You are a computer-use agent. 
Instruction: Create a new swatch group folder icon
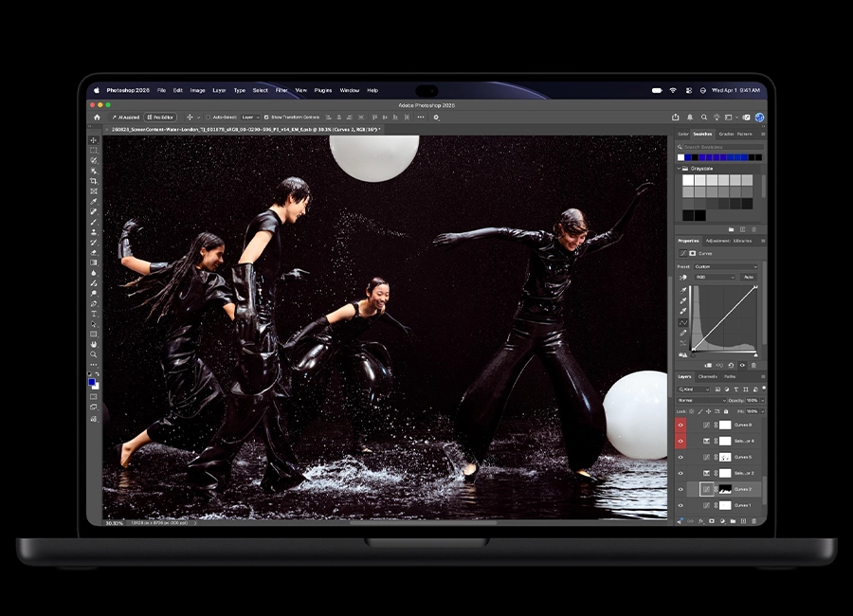pos(731,229)
